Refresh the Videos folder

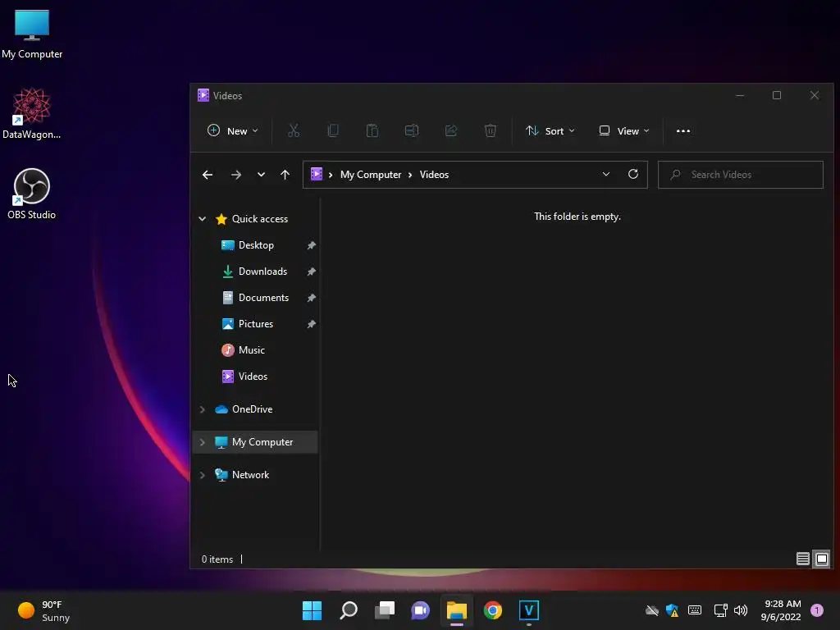pyautogui.click(x=633, y=174)
